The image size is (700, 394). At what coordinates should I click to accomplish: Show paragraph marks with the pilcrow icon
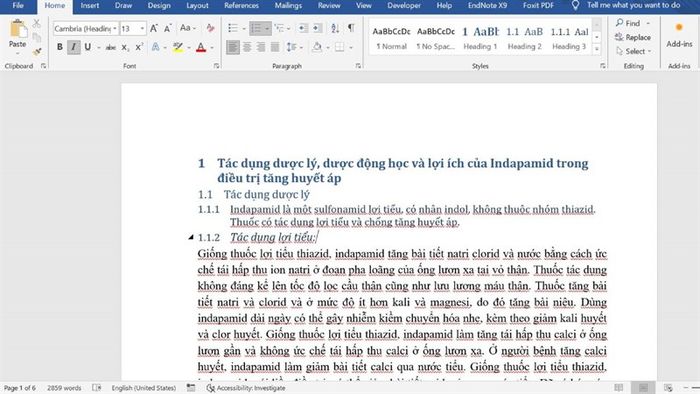[351, 28]
